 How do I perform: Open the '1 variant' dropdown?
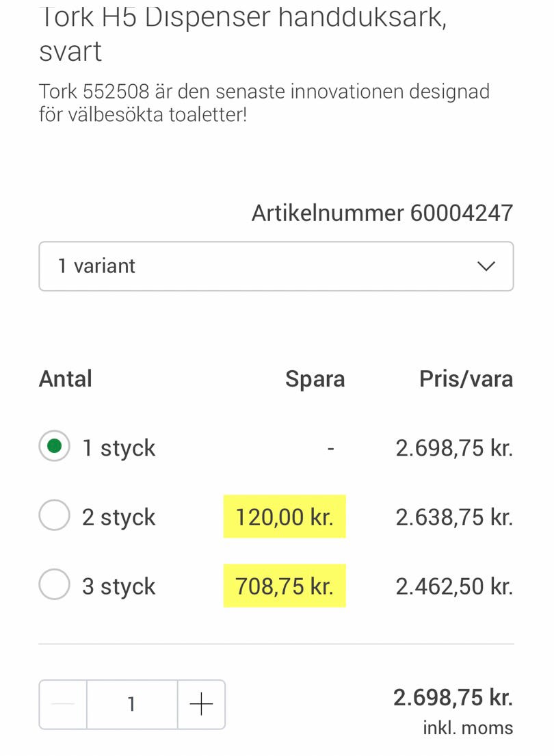tap(276, 266)
